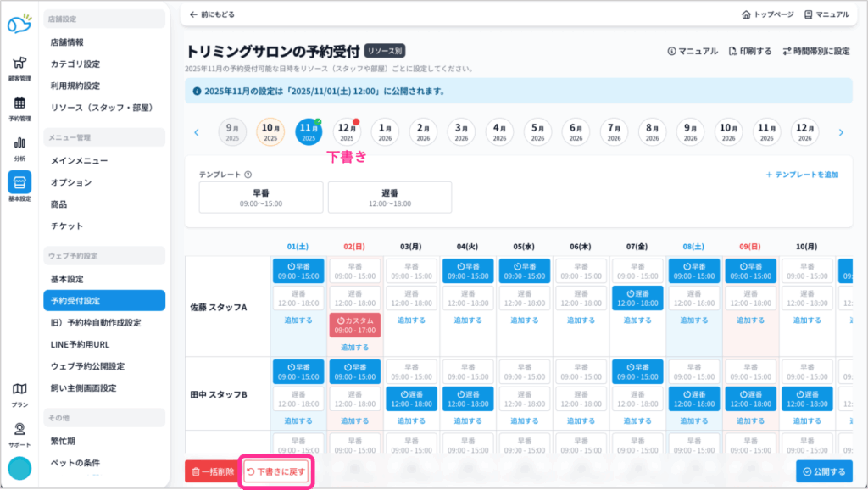Toggle 遅番 shift for 田中 スタッフB on 03(月)
Image resolution: width=868 pixels, height=490 pixels.
point(410,398)
